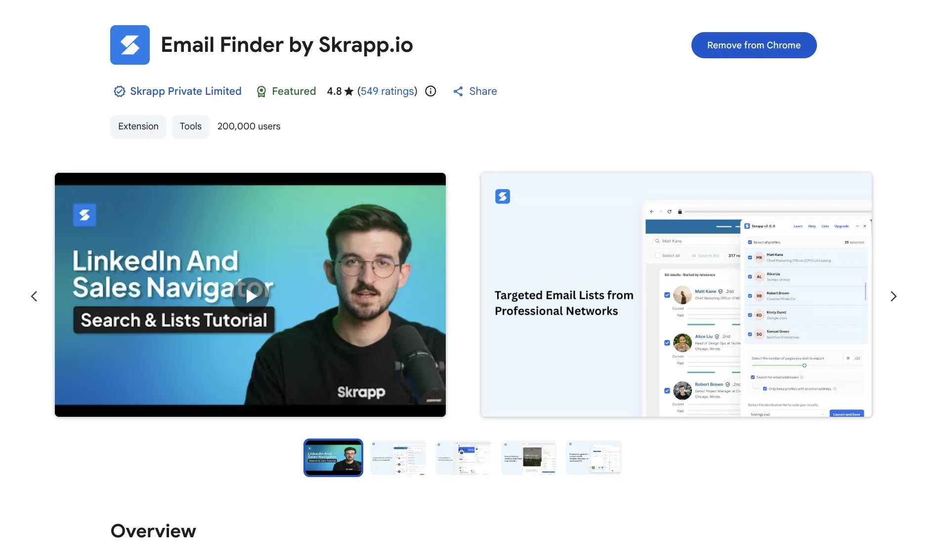Click the Skrapp logo in the screenshot slide

[x=503, y=197]
